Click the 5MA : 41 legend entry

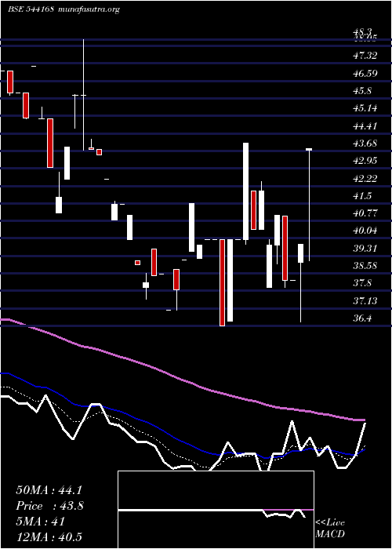click(40, 522)
